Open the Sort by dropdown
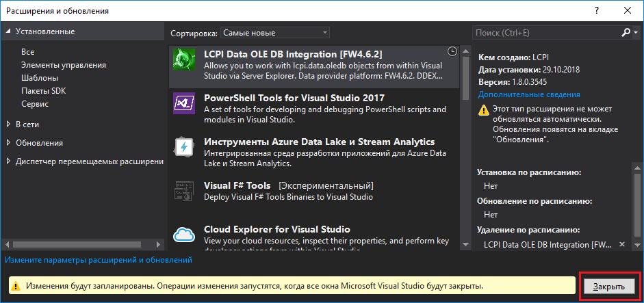The height and width of the screenshot is (303, 644). pos(274,33)
